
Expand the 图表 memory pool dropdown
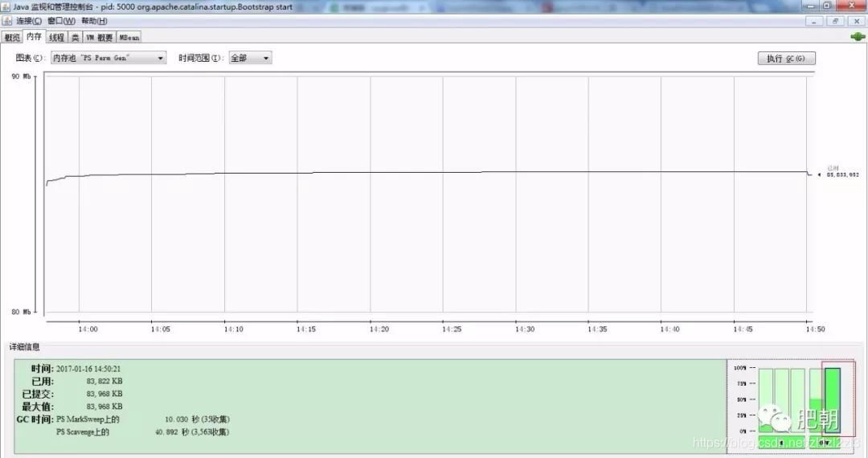click(108, 58)
